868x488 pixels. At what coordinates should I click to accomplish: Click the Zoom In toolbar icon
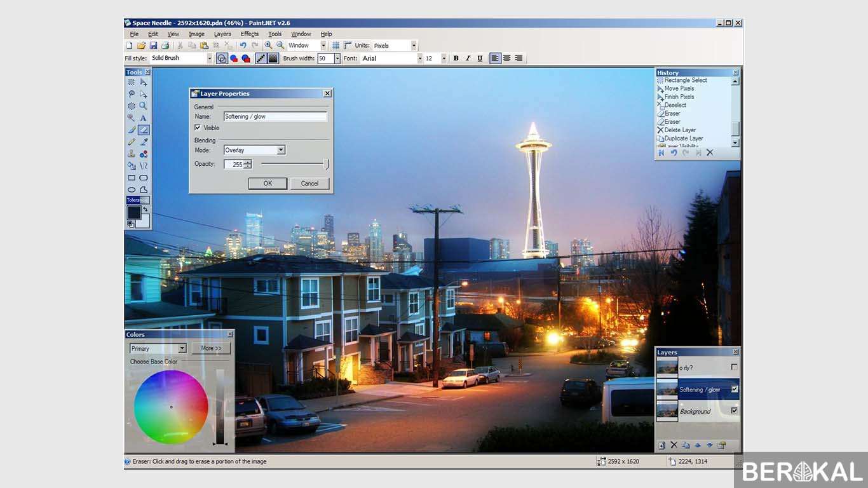click(x=268, y=46)
